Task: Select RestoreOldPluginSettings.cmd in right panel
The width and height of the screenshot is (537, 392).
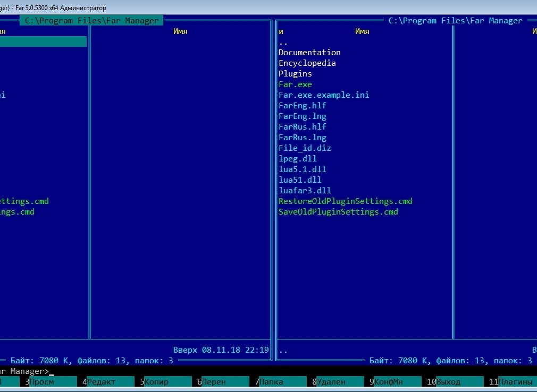Action: 346,201
